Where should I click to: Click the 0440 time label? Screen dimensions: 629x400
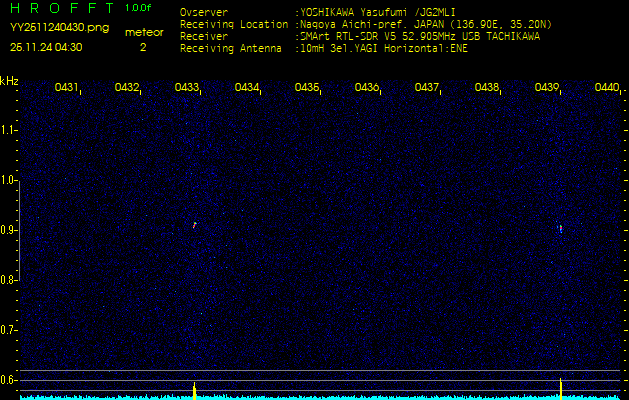(x=607, y=88)
